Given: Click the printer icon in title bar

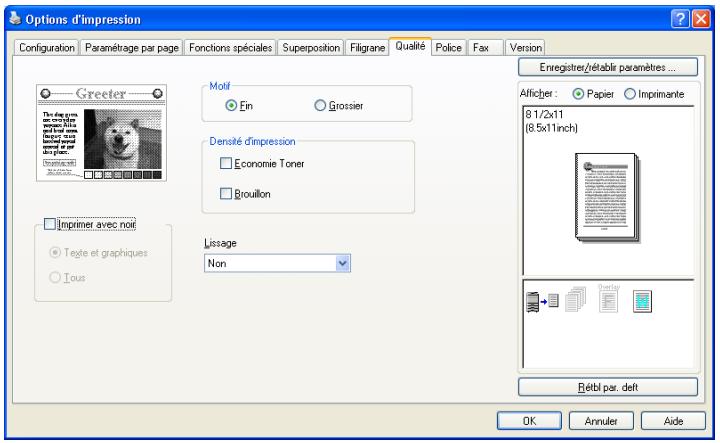Looking at the screenshot, I should click(15, 18).
